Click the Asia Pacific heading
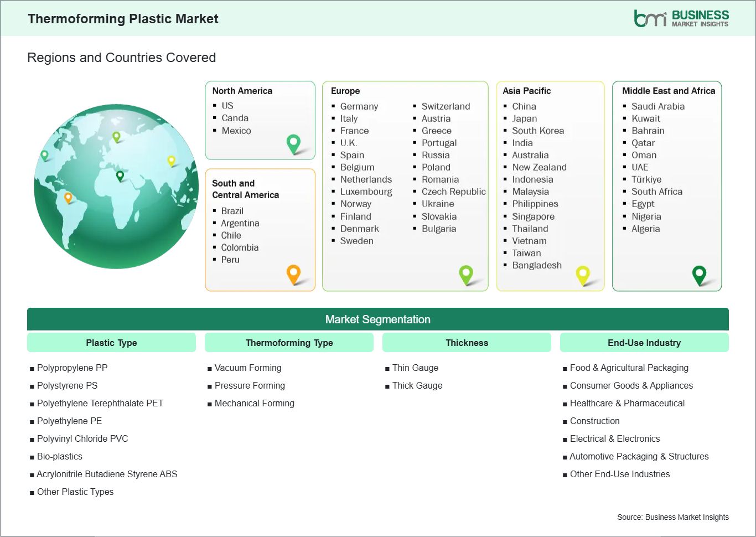The image size is (756, 537). click(527, 91)
